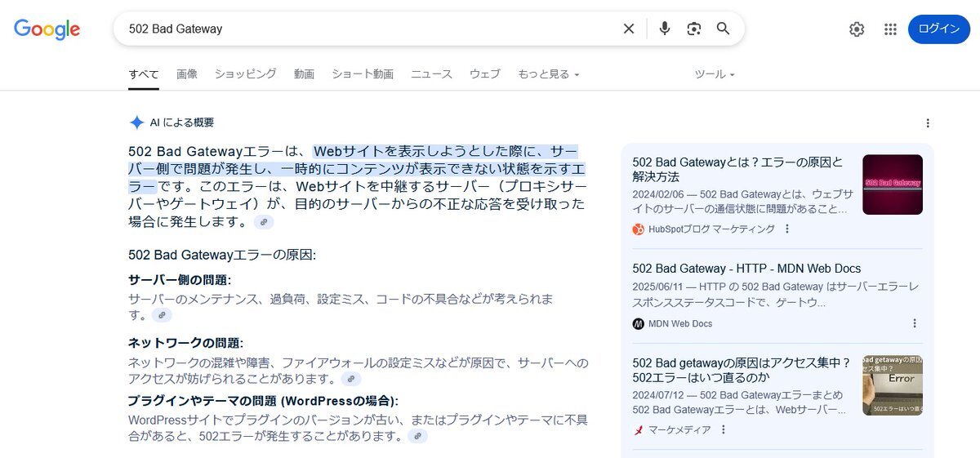
Task: Switch to the ショッピング tab
Action: (x=246, y=74)
